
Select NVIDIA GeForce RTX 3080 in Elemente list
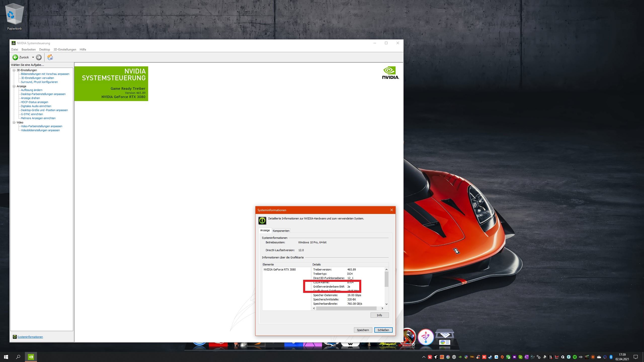(279, 269)
